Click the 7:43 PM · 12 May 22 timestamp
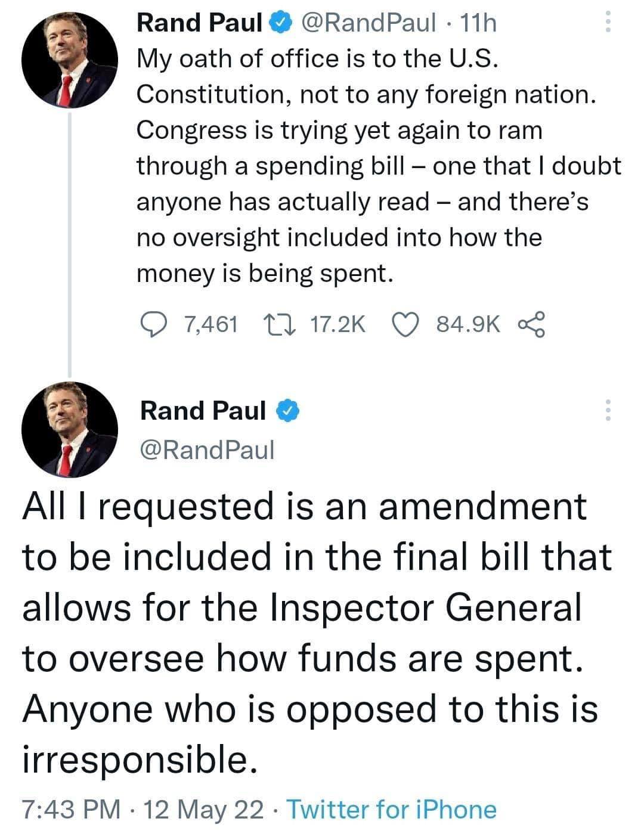Image resolution: width=644 pixels, height=837 pixels. pos(143,810)
